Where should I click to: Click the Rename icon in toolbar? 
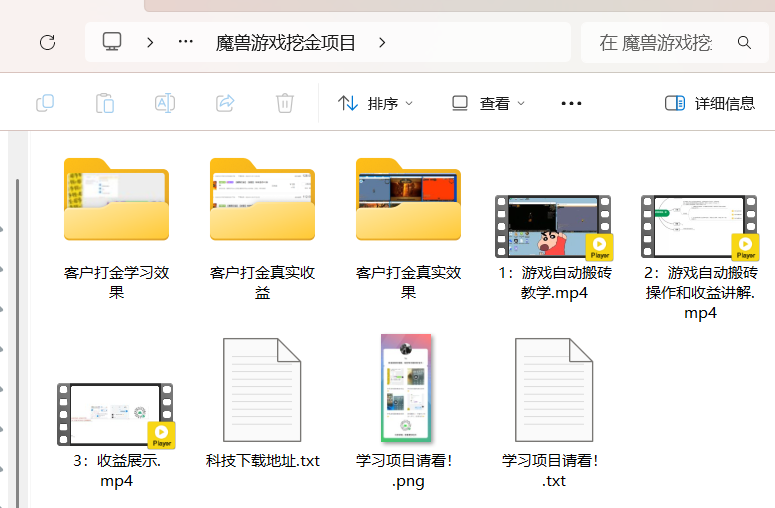(165, 103)
